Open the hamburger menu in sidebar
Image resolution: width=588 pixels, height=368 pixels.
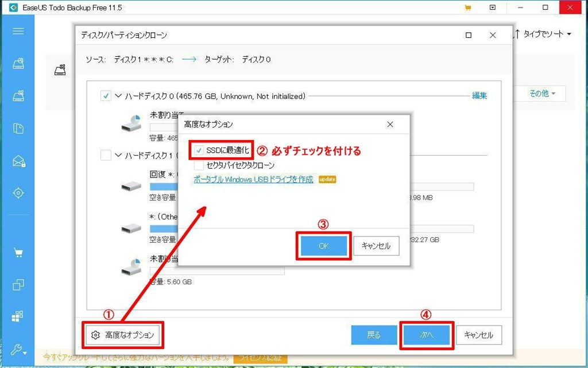click(x=18, y=31)
